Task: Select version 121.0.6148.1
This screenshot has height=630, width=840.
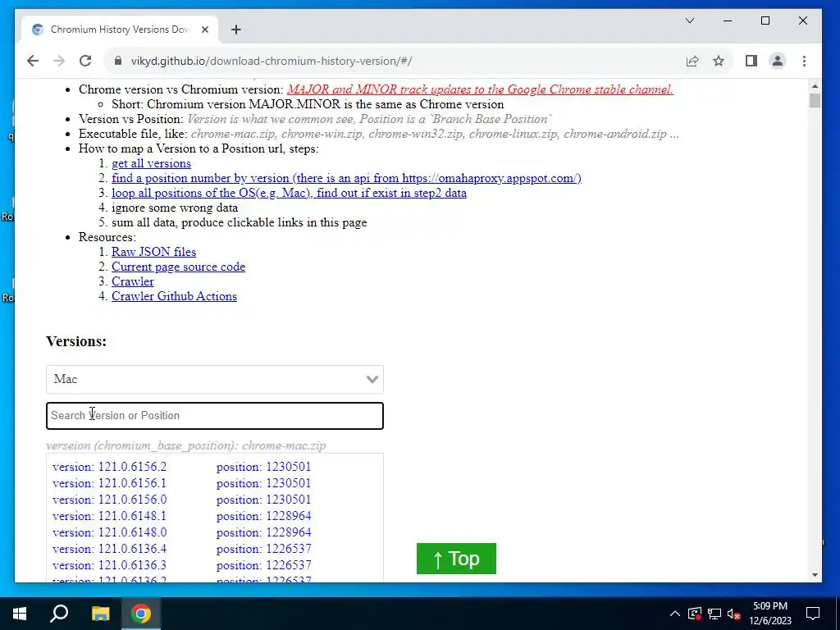Action: [x=109, y=516]
